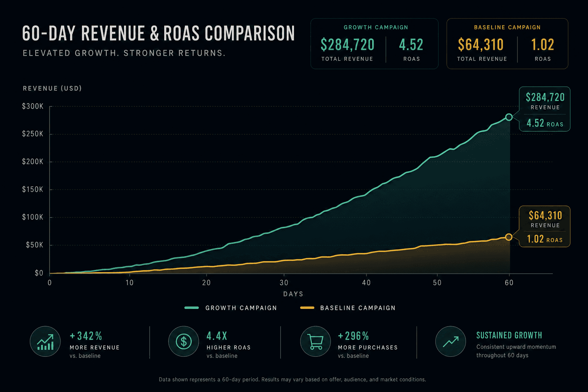Click the footer disclaimer about 60-day period
Viewport: 588px width, 392px height.
[x=292, y=380]
